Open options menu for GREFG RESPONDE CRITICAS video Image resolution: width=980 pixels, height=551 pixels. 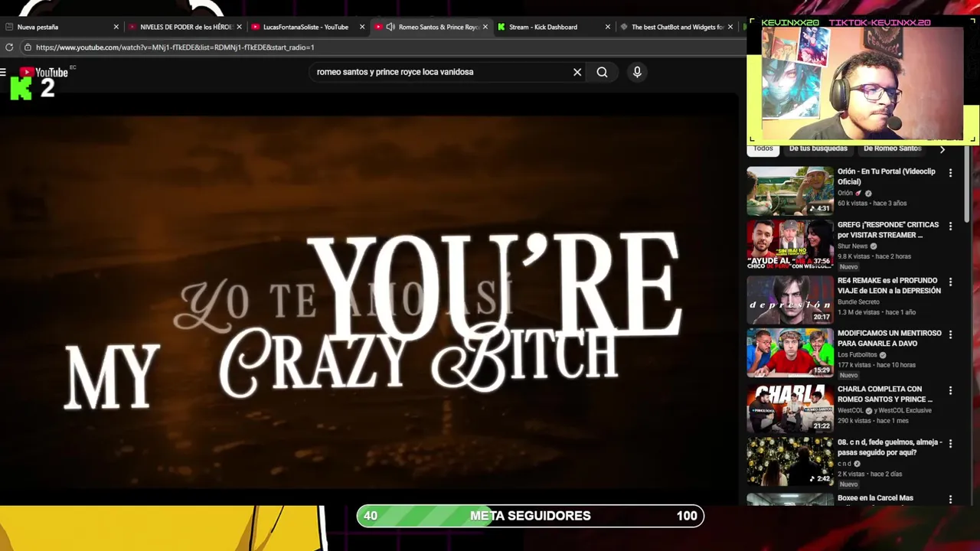click(950, 227)
